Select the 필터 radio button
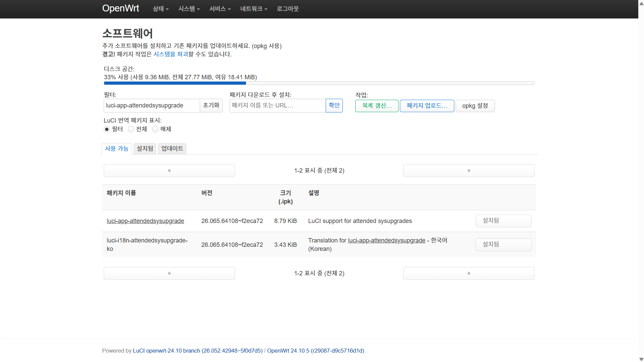644x362 pixels. [107, 129]
